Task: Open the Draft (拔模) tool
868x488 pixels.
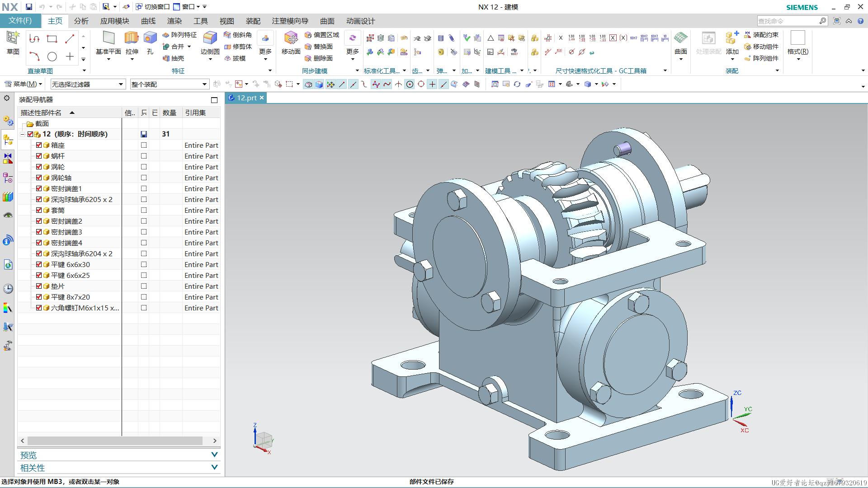Action: click(235, 58)
